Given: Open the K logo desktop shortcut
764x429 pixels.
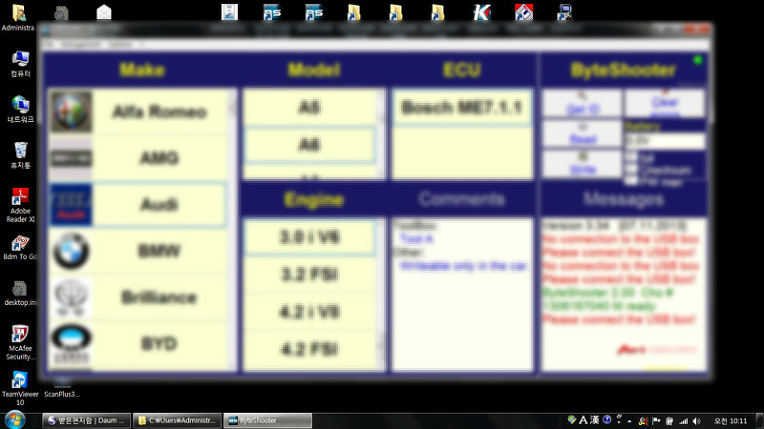Looking at the screenshot, I should point(481,12).
